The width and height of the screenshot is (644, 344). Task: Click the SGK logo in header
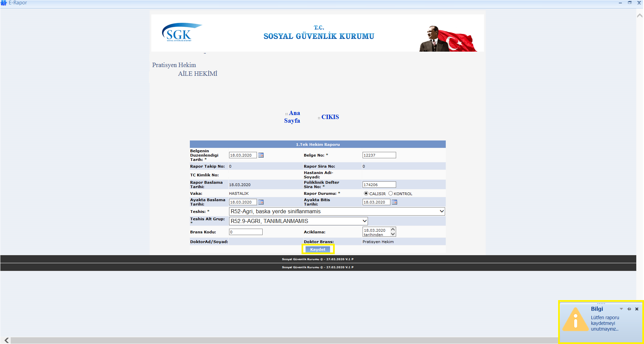tap(181, 33)
